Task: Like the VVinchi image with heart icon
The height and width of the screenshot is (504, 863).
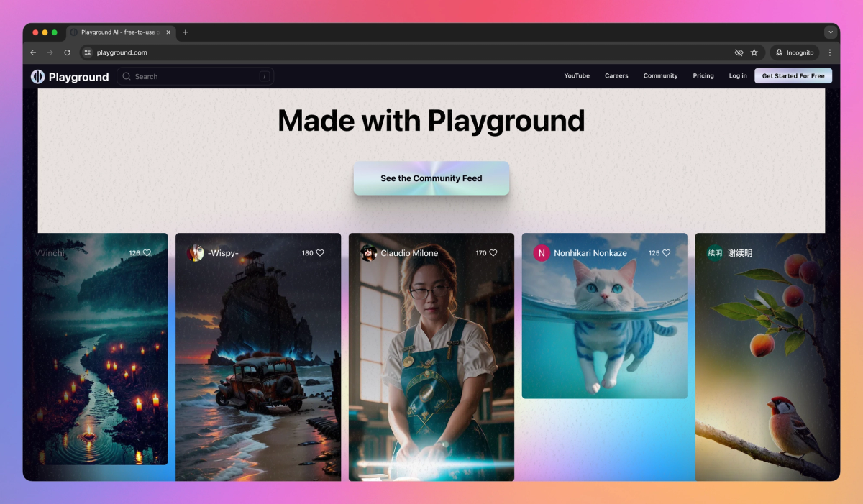Action: point(147,253)
